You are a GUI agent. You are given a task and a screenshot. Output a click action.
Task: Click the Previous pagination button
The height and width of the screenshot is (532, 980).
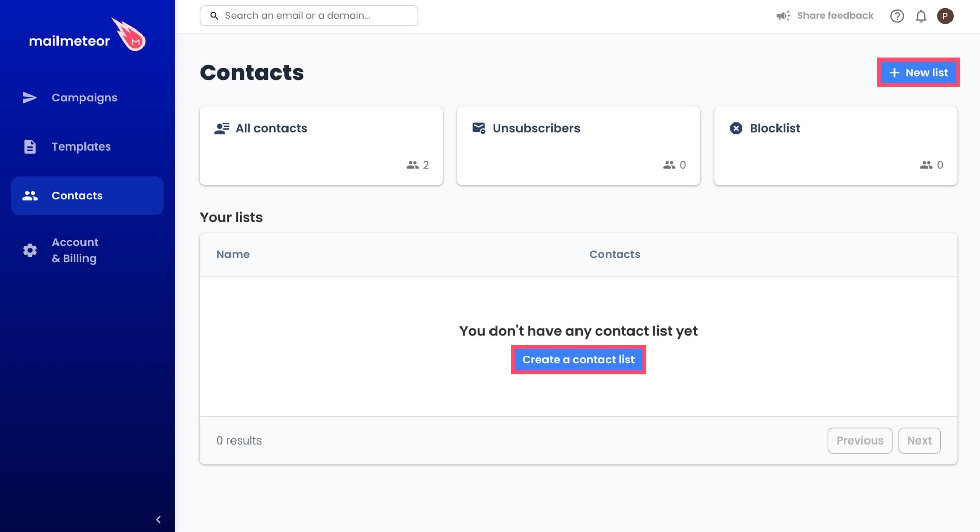tap(860, 440)
